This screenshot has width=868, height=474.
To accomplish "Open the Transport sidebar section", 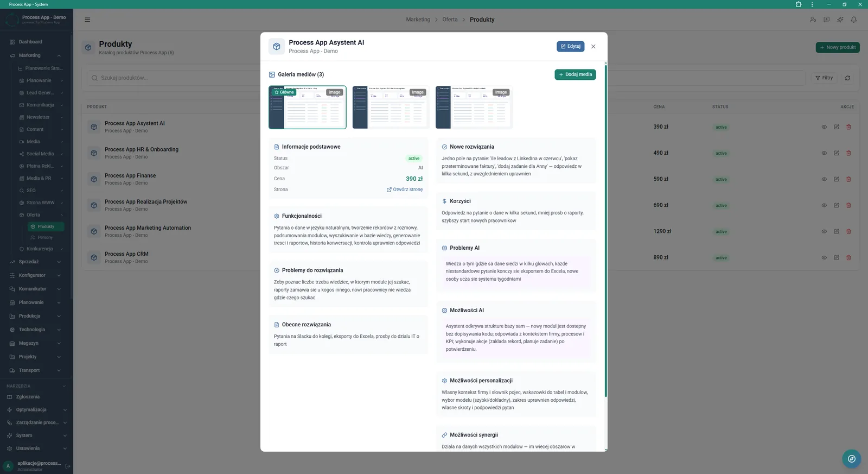I will pos(36,370).
